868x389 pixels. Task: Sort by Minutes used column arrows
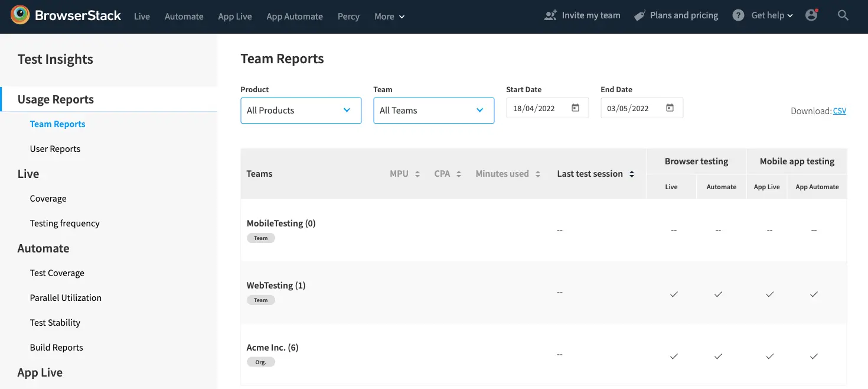coord(538,174)
